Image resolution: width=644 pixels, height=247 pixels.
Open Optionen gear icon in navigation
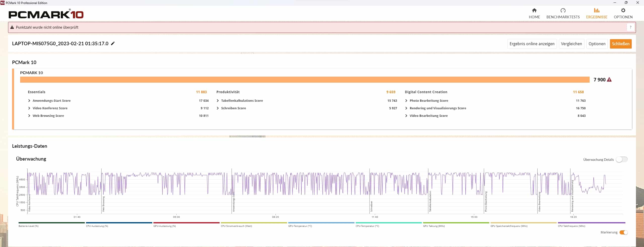[x=623, y=11]
